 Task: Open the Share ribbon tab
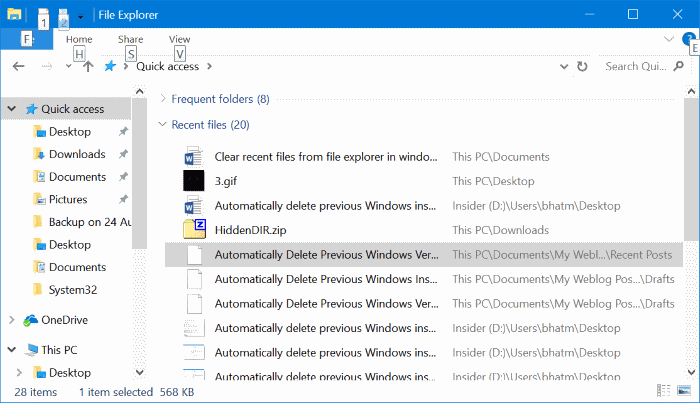tap(130, 39)
